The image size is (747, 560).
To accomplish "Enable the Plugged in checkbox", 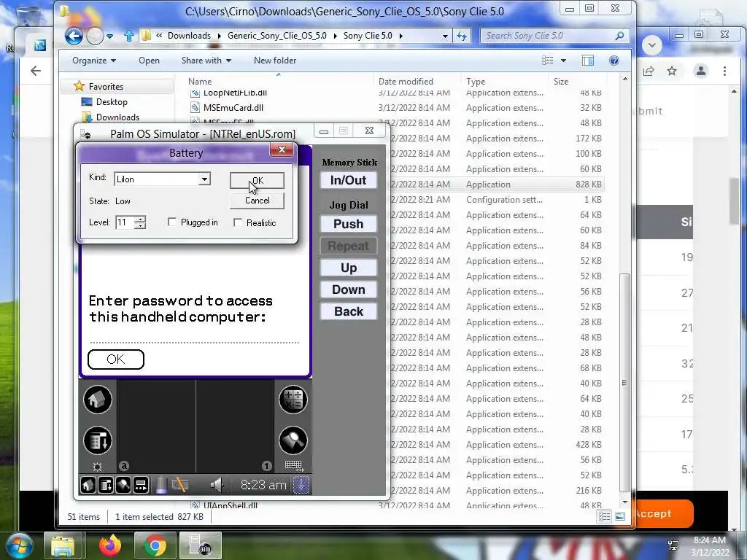I will pos(172,222).
